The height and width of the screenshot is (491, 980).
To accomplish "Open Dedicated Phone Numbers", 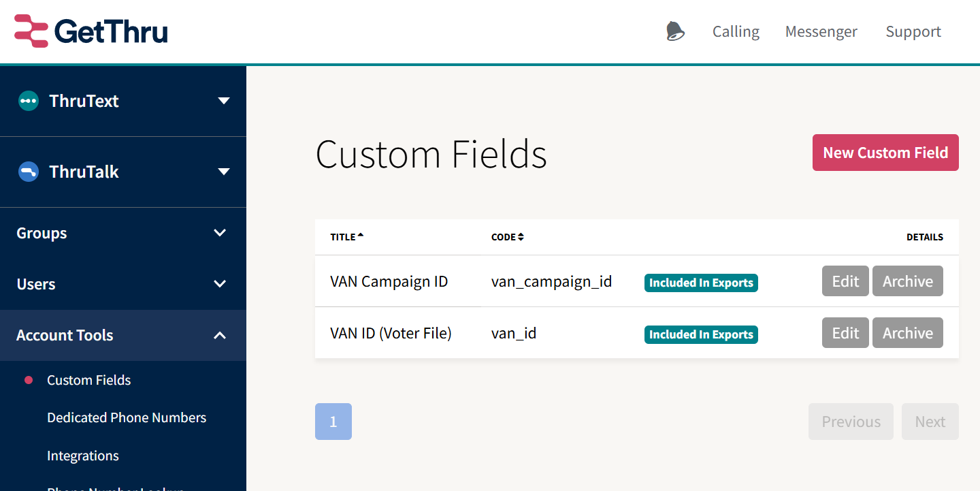I will tap(127, 417).
